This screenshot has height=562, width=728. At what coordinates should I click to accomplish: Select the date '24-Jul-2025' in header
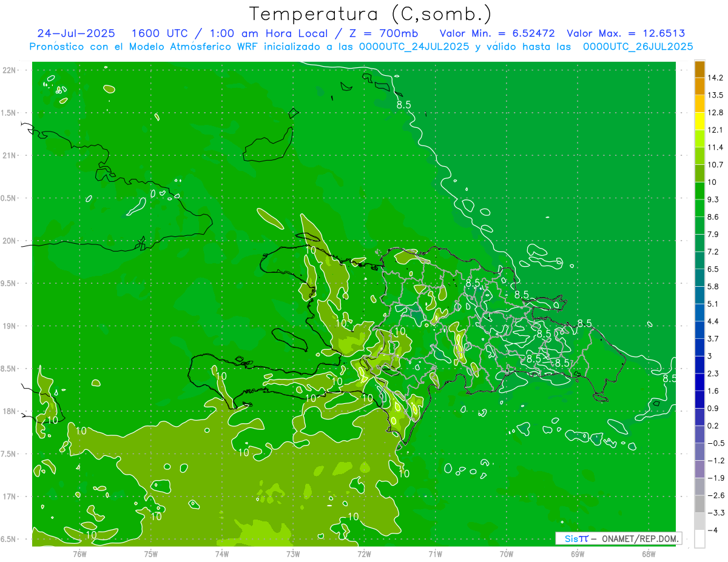(76, 33)
